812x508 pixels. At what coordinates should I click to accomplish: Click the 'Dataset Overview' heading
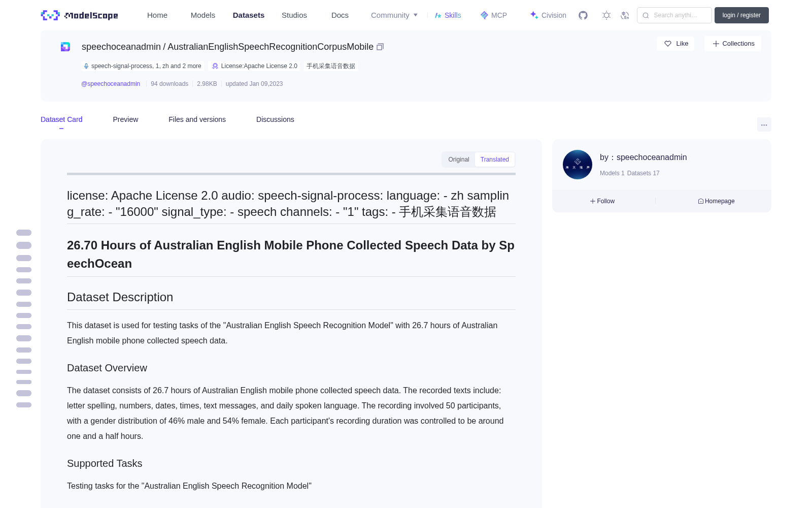(107, 368)
